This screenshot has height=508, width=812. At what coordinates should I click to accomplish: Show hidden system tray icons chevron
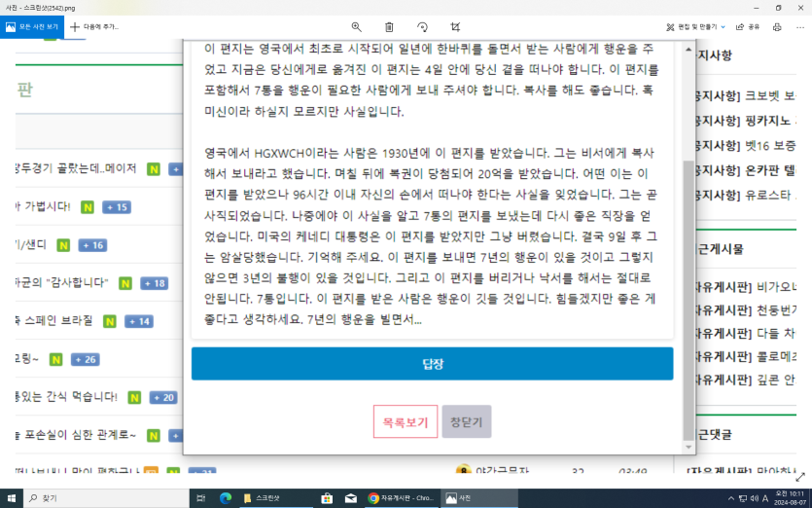731,498
